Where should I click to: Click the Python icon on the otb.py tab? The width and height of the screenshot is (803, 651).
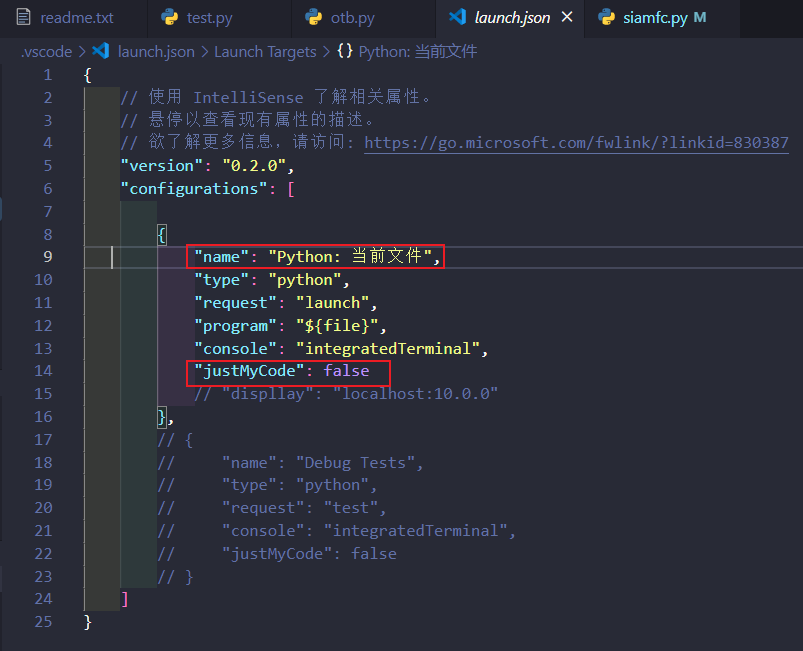pos(316,17)
